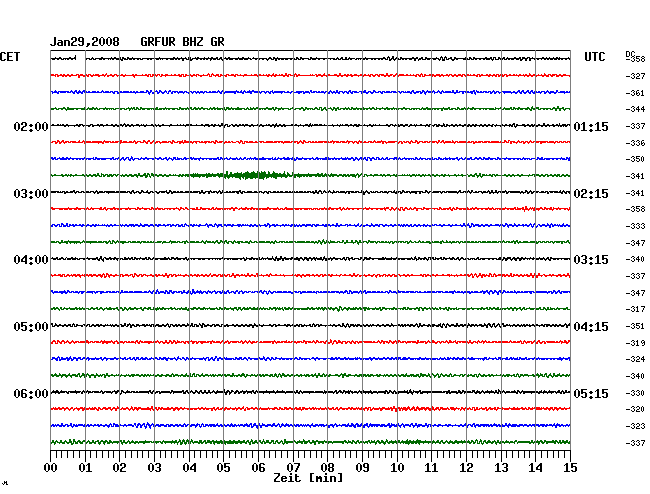Click the UTC time label "04:15"
The height and width of the screenshot is (494, 650).
(591, 327)
